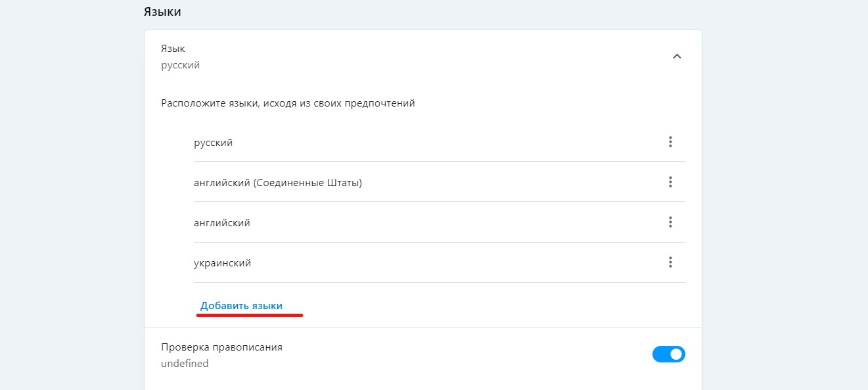This screenshot has width=868, height=390.
Task: Click the Расположите языки instruction text
Action: [288, 103]
